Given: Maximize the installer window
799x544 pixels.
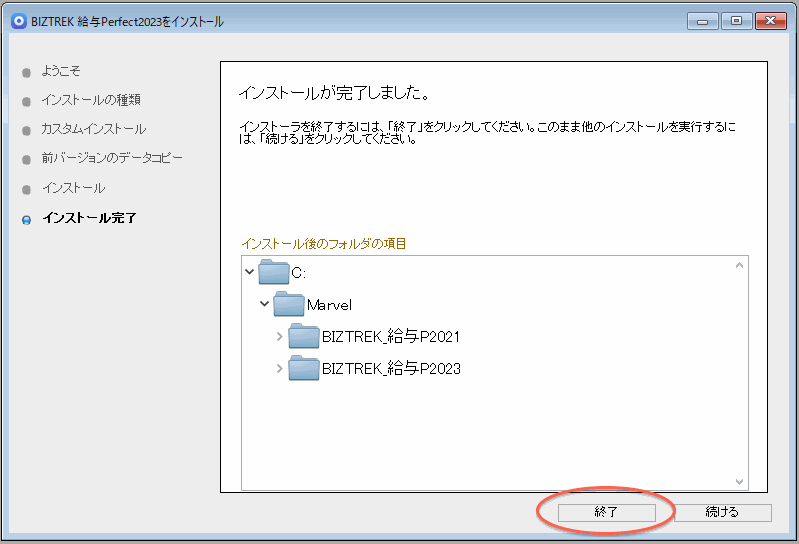Looking at the screenshot, I should pyautogui.click(x=735, y=21).
